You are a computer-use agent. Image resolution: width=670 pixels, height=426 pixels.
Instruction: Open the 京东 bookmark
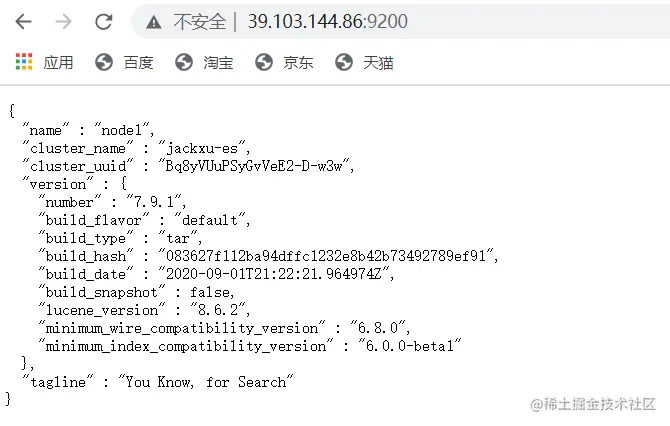(298, 63)
